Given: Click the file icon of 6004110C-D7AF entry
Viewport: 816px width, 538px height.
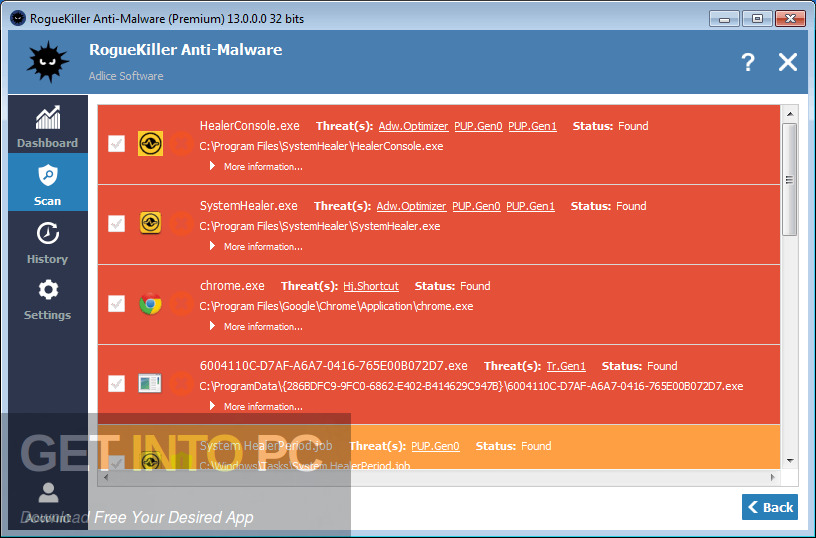Looking at the screenshot, I should [150, 383].
